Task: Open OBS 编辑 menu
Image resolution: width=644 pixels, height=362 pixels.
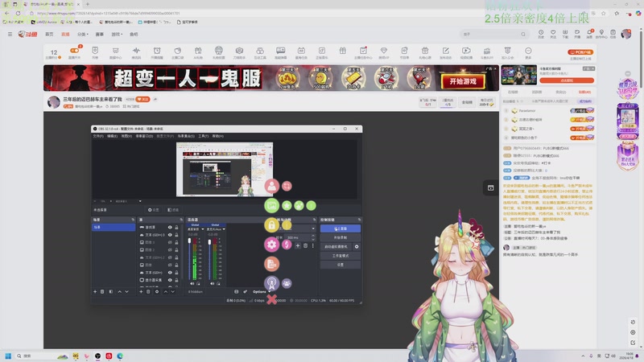Action: [112, 136]
